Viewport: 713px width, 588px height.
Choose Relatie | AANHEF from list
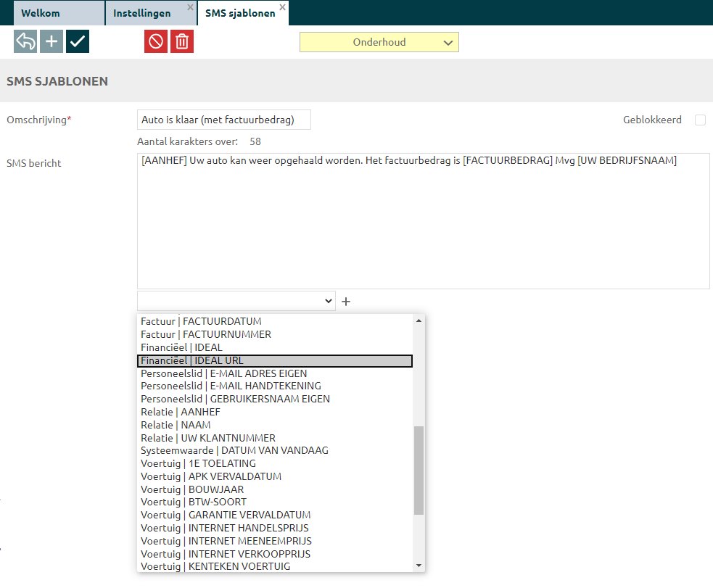coord(181,412)
